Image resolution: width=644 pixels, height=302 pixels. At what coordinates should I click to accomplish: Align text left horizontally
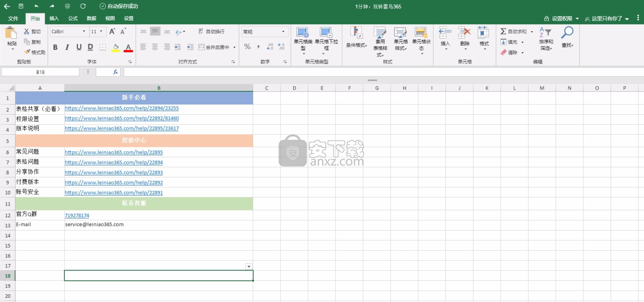[x=143, y=47]
